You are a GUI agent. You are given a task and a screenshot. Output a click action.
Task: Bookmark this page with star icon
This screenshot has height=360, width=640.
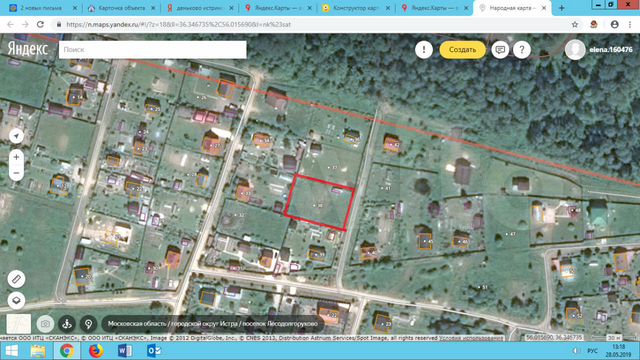click(x=575, y=24)
